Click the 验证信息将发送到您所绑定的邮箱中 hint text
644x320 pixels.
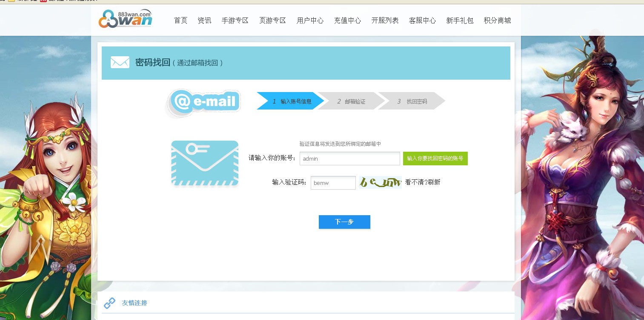pyautogui.click(x=340, y=144)
